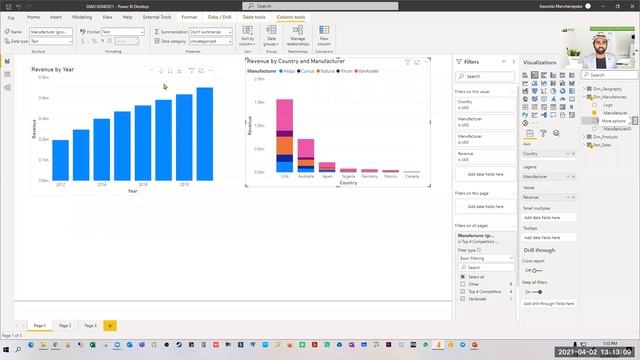This screenshot has height=360, width=640.
Task: Open more options on Revenue by Year visual
Action: pos(211,71)
